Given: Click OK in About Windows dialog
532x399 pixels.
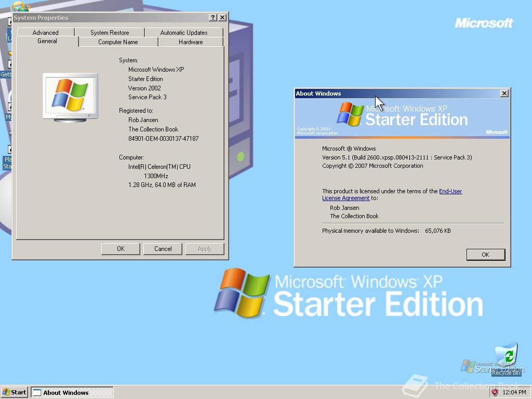Looking at the screenshot, I should click(486, 255).
